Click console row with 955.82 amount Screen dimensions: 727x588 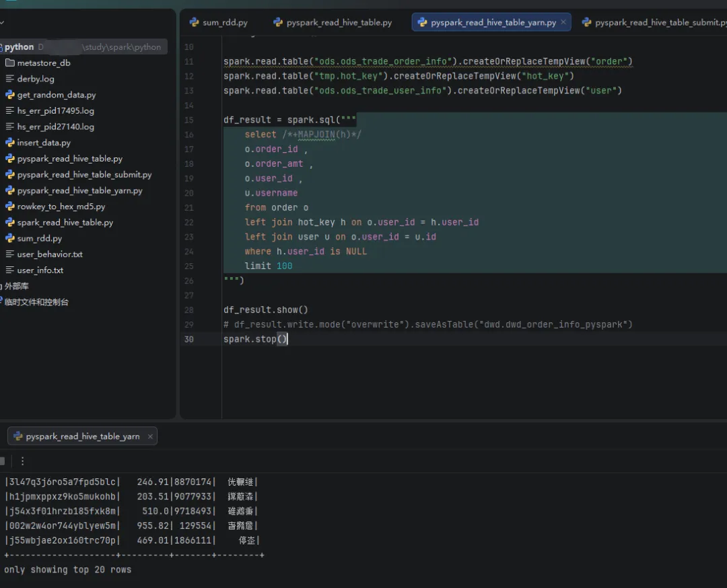(x=131, y=526)
